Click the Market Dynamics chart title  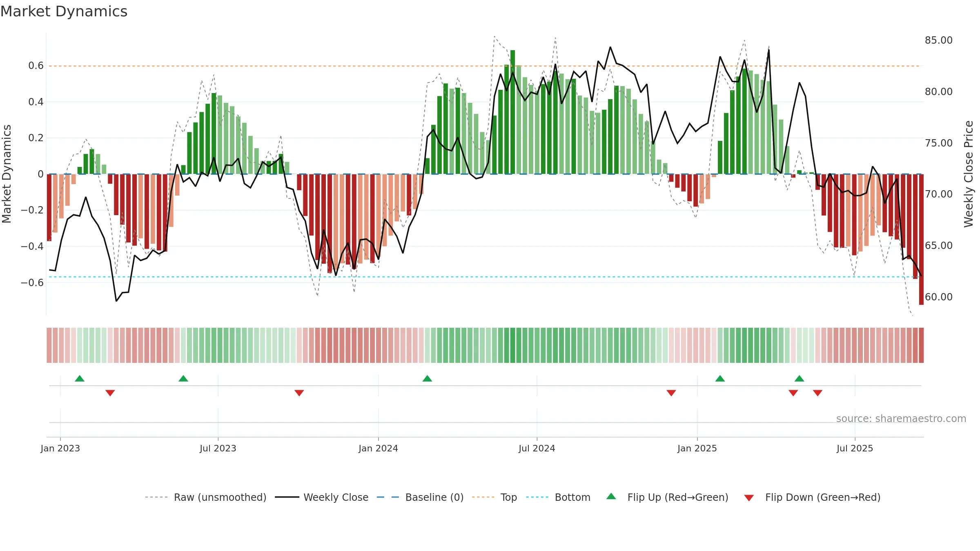click(x=64, y=11)
